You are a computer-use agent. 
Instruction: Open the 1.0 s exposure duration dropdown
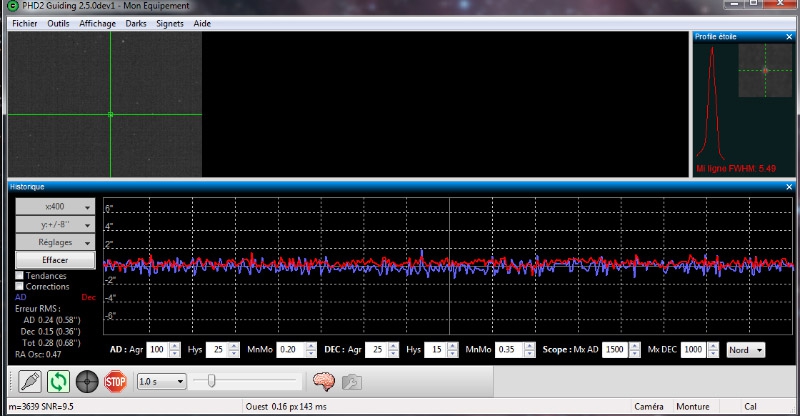pos(162,381)
